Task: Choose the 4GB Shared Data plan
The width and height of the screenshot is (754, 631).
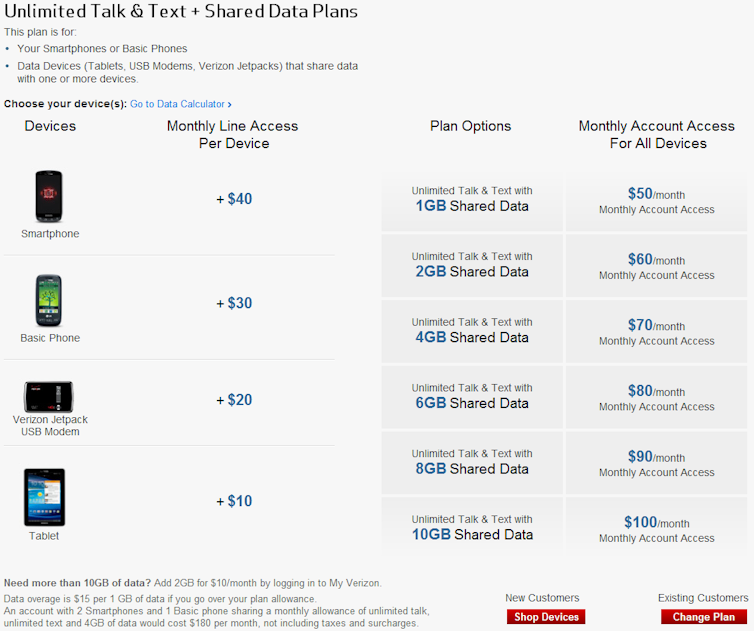Action: [x=472, y=331]
